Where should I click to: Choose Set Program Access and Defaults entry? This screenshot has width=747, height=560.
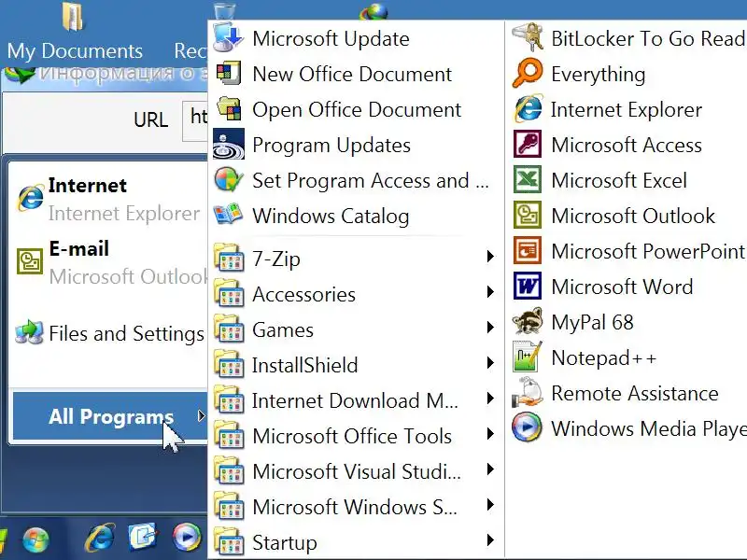(x=370, y=180)
